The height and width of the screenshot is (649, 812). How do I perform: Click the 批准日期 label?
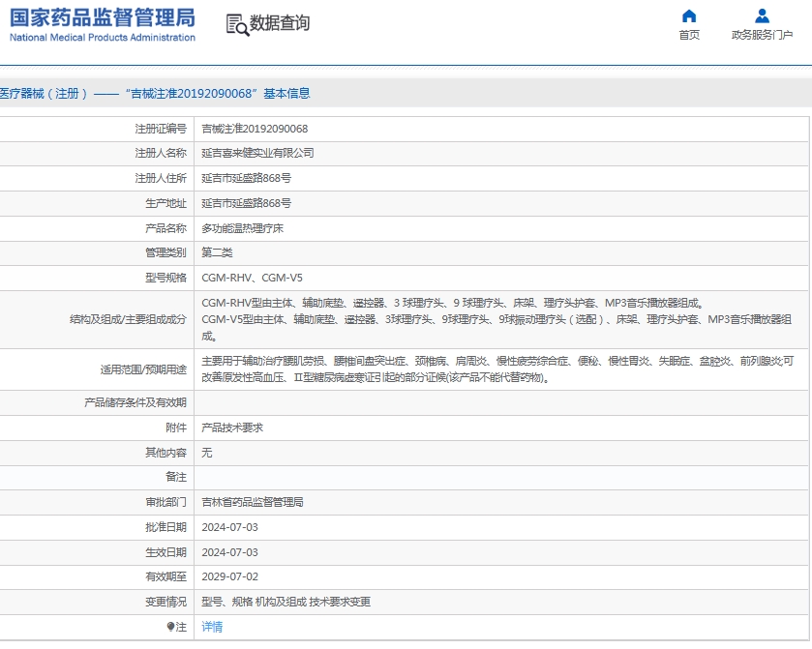pos(165,527)
